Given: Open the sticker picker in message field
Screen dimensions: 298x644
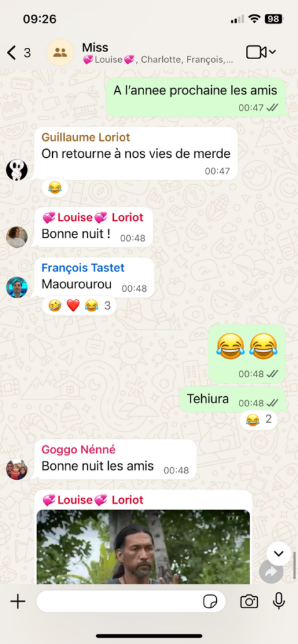Looking at the screenshot, I should tap(210, 602).
